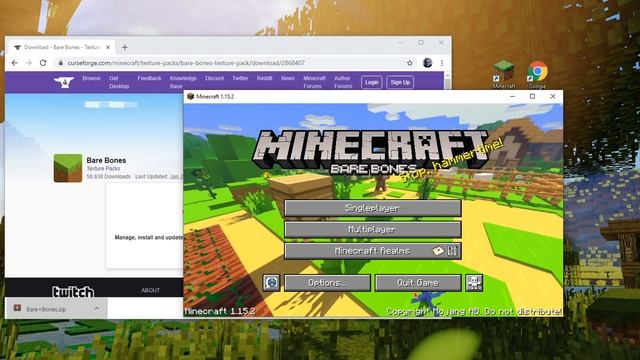640x360 pixels.
Task: Click the Texture Packs category link
Action: 103,169
